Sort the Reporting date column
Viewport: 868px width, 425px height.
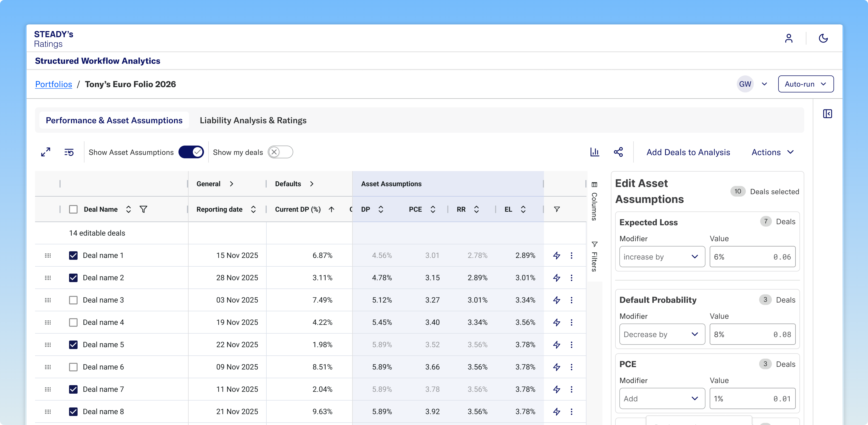coord(253,209)
